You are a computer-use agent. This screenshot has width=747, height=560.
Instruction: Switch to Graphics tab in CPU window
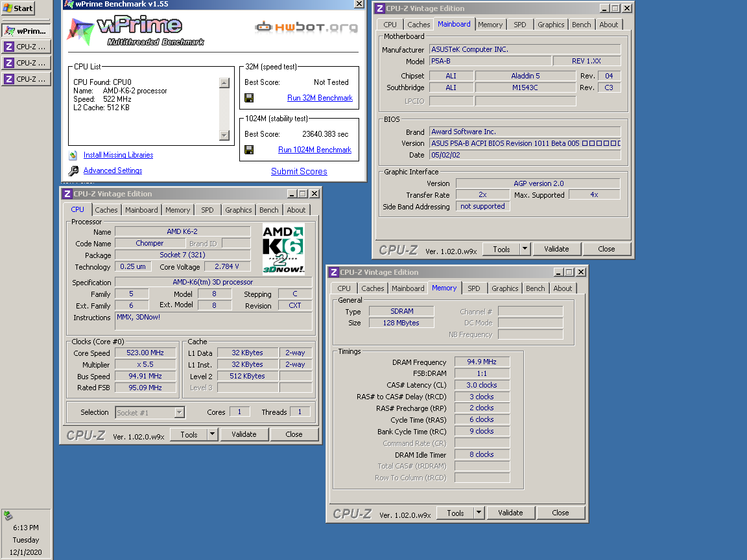pos(238,210)
